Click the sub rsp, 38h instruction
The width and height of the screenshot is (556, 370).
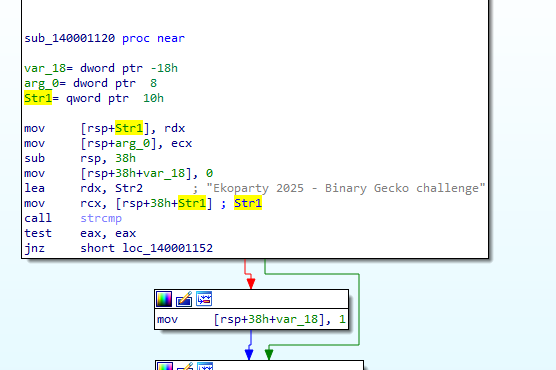coord(80,158)
